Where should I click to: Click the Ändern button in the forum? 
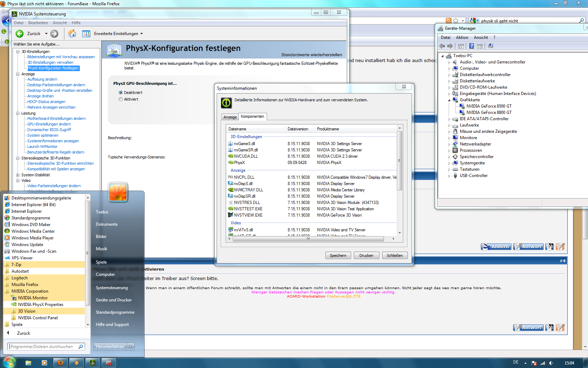pos(496,247)
